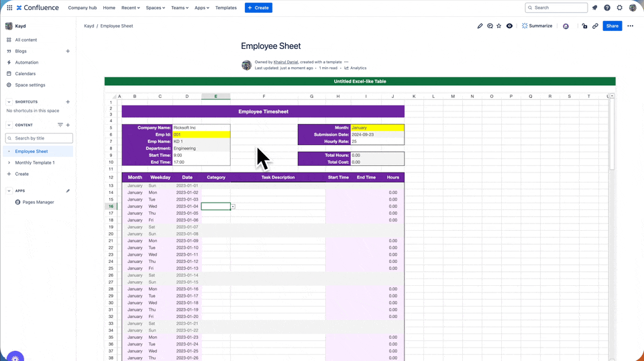Open the Spaces dropdown menu
Image resolution: width=644 pixels, height=361 pixels.
coord(155,8)
